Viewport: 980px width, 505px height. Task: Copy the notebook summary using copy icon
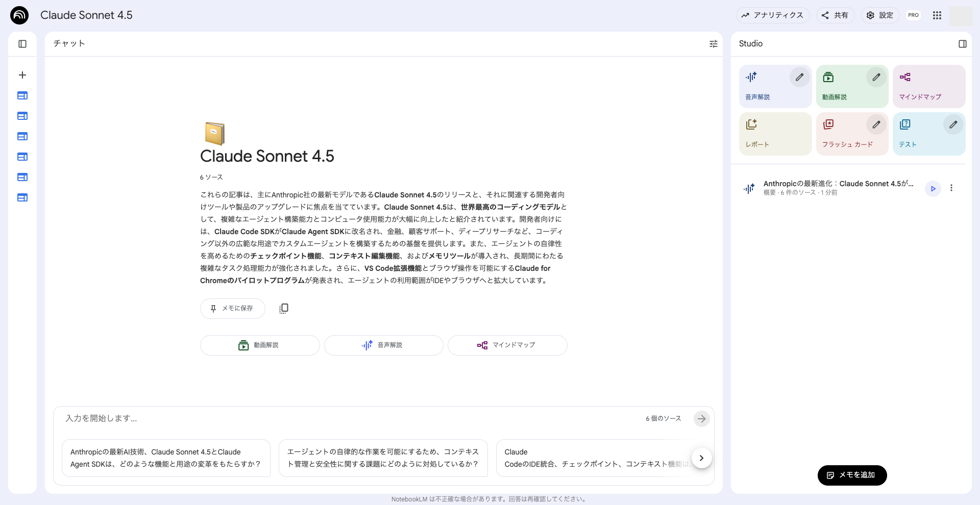[x=284, y=308]
